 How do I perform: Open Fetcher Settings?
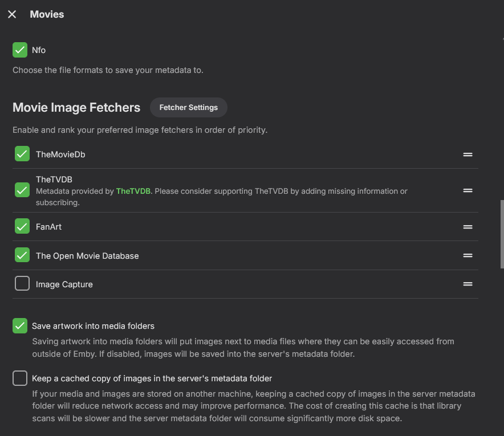point(188,107)
